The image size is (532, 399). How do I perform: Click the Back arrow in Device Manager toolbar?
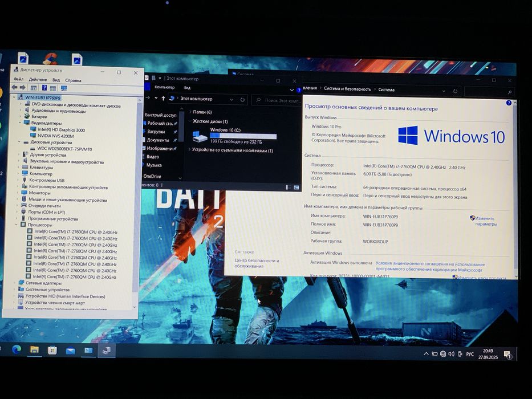14,88
